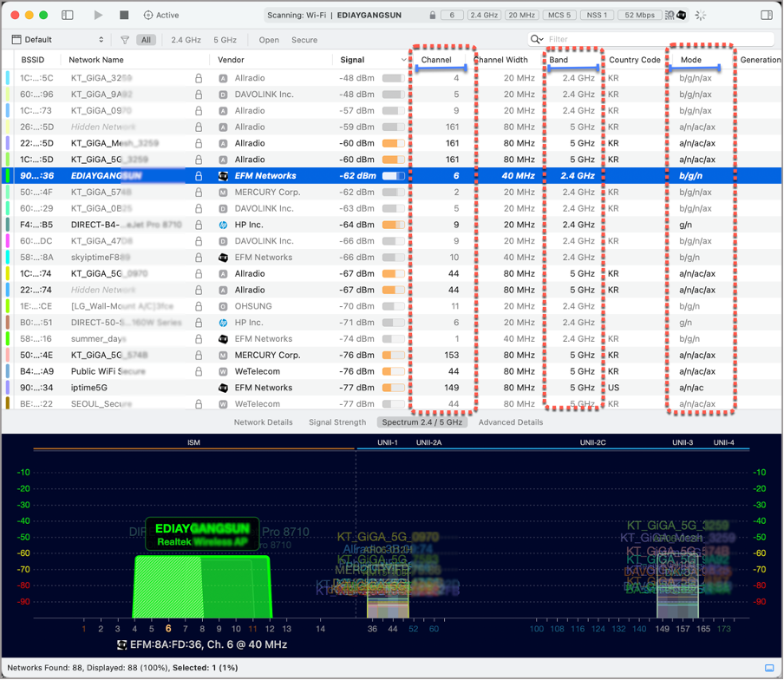Select the All filter button
Viewport: 784px width, 680px height.
coord(146,40)
